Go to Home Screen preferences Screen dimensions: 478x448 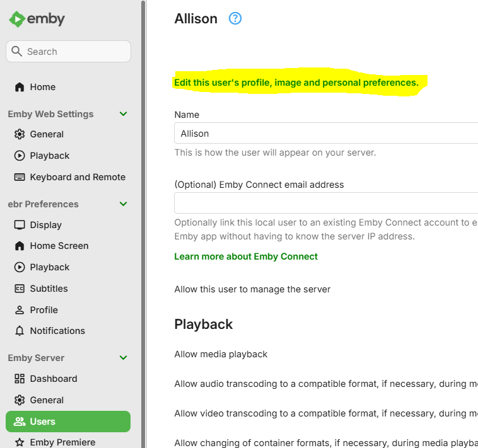coord(59,246)
